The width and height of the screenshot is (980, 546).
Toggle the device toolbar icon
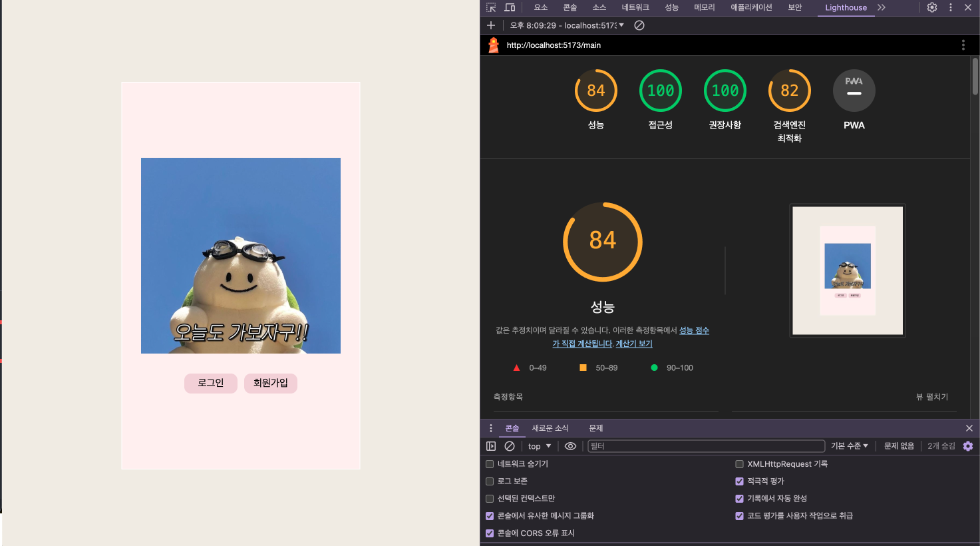(510, 7)
